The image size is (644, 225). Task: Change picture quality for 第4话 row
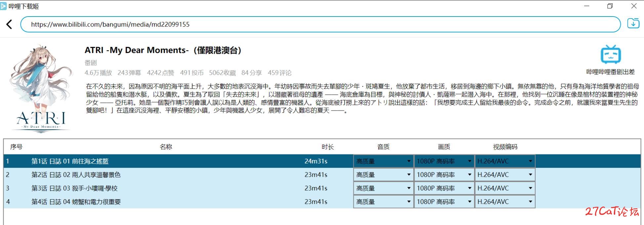(x=444, y=202)
